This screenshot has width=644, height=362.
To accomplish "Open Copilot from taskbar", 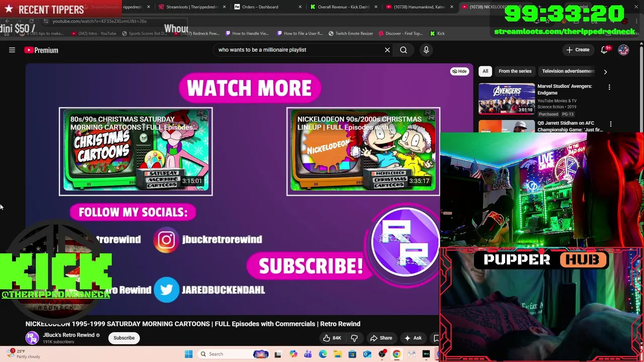I will pos(293,354).
